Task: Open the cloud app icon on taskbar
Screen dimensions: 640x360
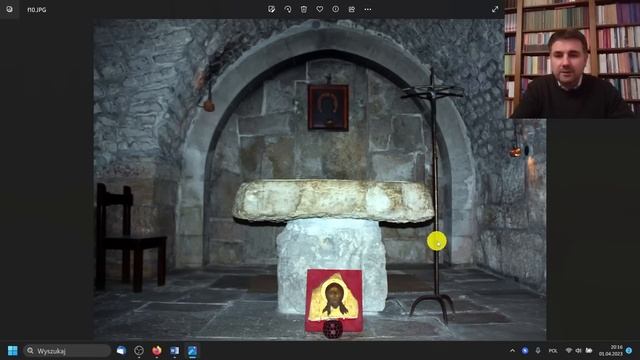Action: click(x=121, y=351)
